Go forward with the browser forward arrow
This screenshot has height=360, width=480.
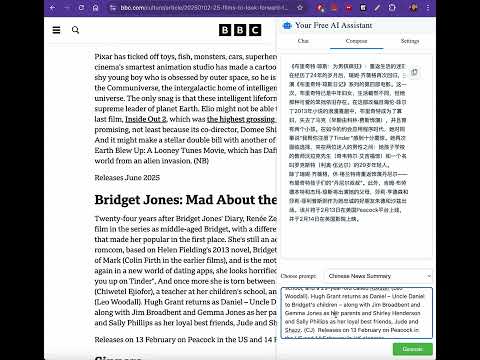67,8
